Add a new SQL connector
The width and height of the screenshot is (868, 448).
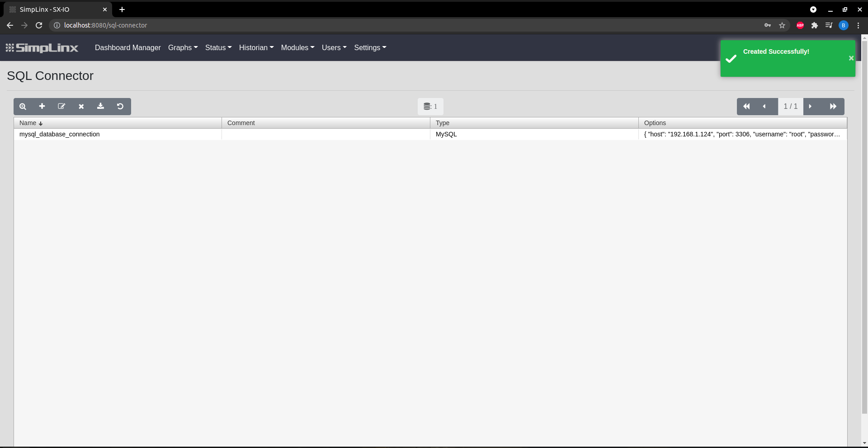pos(42,106)
